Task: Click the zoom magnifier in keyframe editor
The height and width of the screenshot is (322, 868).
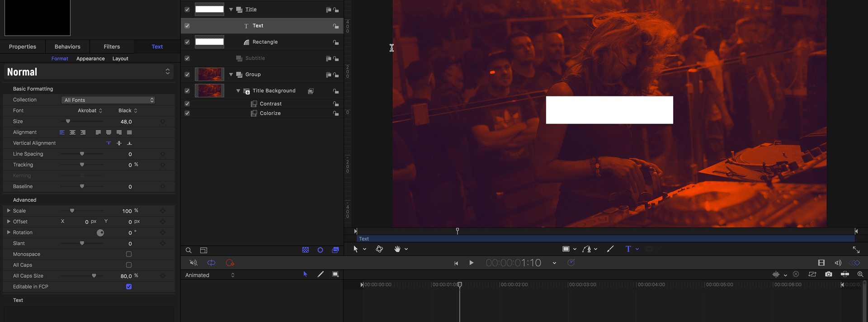Action: (860, 274)
